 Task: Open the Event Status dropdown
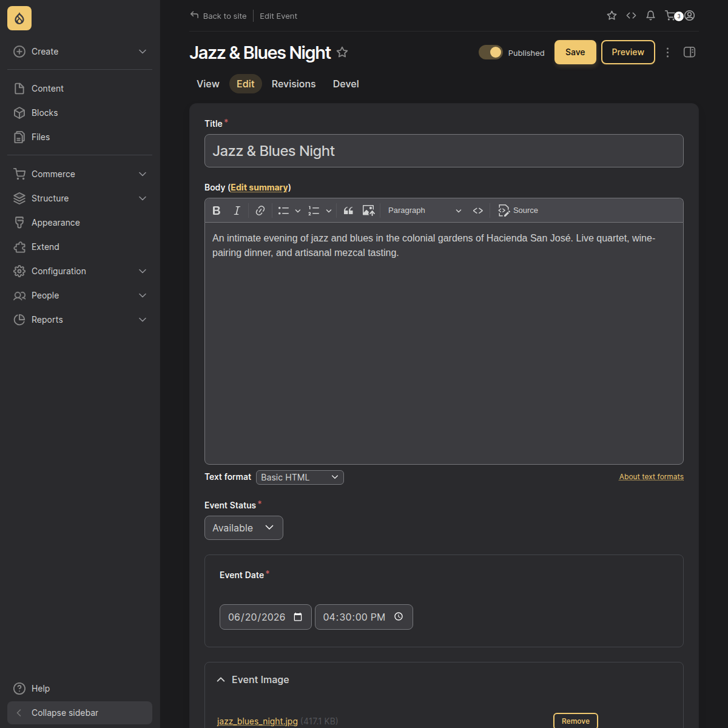(x=244, y=528)
